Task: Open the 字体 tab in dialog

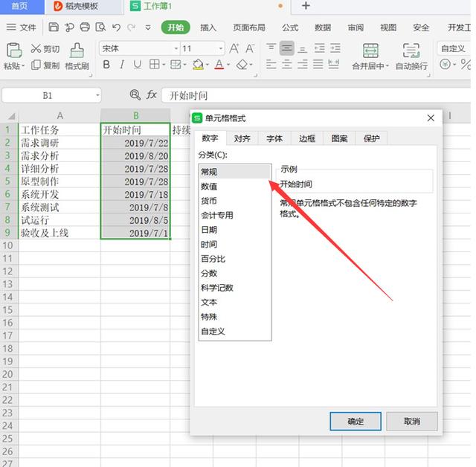Action: [274, 138]
